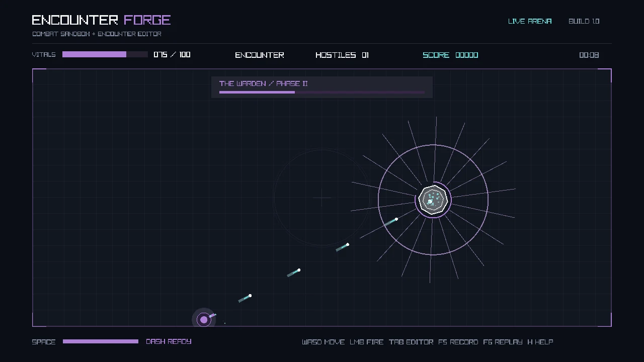Click the BUILD 1.0 label
Image resolution: width=644 pixels, height=362 pixels.
584,21
